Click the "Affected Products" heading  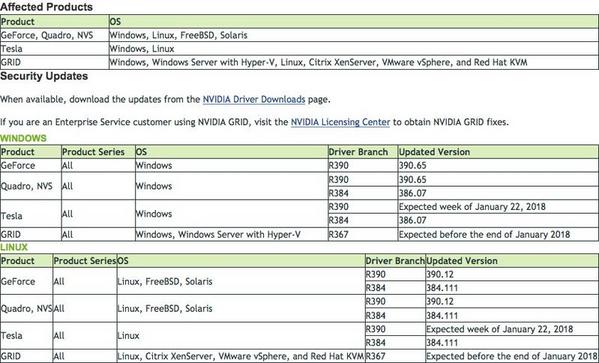[46, 7]
